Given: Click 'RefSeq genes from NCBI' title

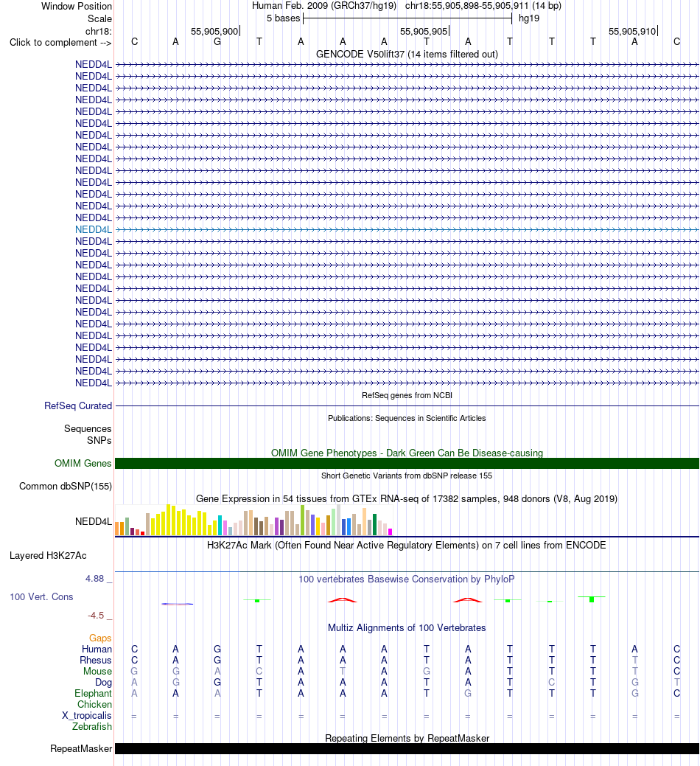Looking at the screenshot, I should pyautogui.click(x=407, y=395).
